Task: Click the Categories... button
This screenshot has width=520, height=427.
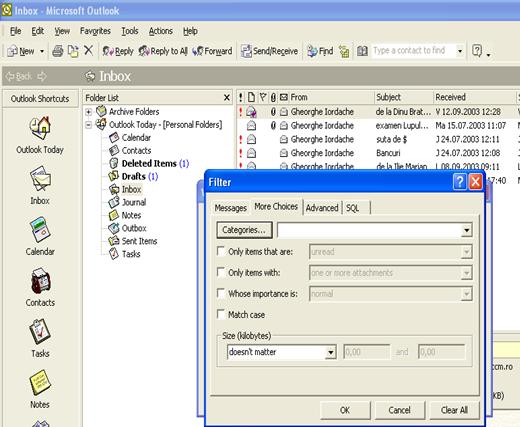Action: point(244,230)
